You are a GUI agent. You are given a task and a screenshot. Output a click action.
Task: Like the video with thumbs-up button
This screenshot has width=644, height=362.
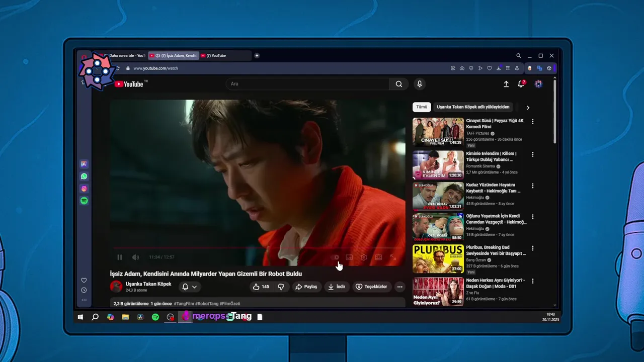click(261, 287)
